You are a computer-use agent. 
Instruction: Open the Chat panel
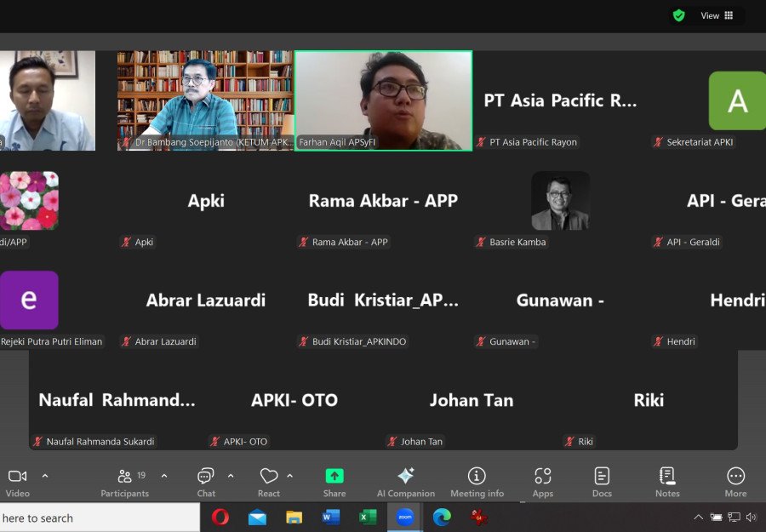[206, 483]
